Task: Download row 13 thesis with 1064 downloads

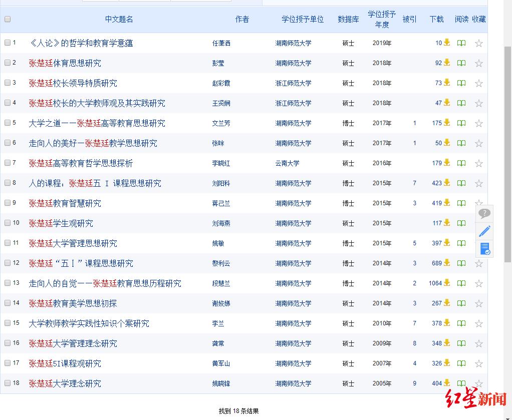Action: click(447, 283)
